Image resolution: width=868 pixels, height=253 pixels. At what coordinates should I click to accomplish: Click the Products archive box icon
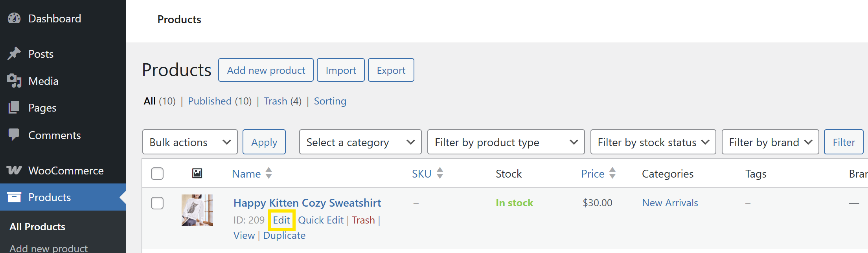(x=14, y=197)
